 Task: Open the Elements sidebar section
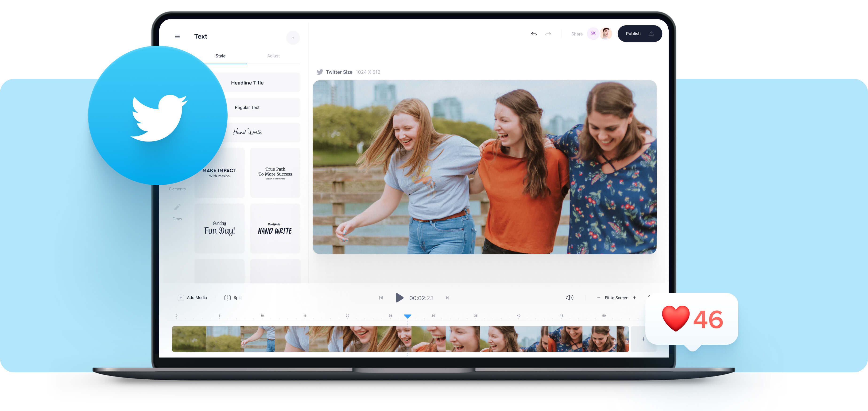(x=177, y=189)
